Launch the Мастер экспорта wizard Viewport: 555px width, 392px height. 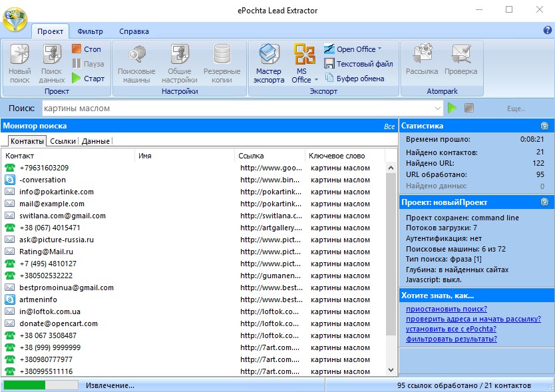[x=269, y=63]
